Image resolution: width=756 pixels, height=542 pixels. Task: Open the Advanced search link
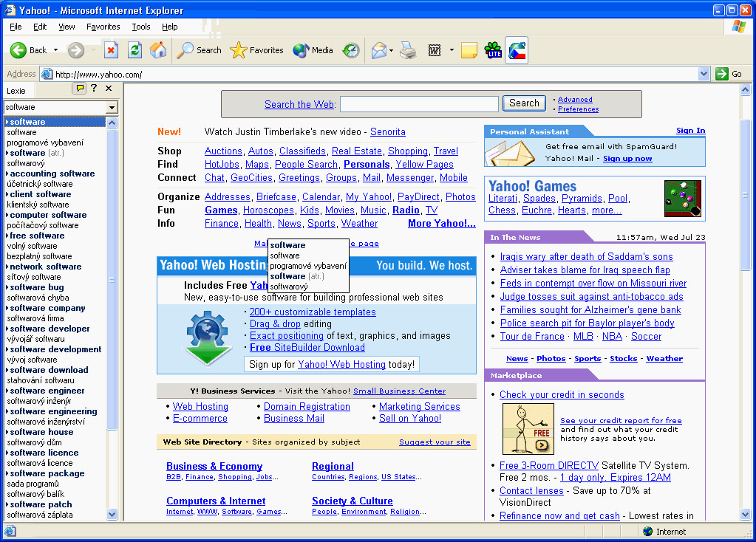575,99
